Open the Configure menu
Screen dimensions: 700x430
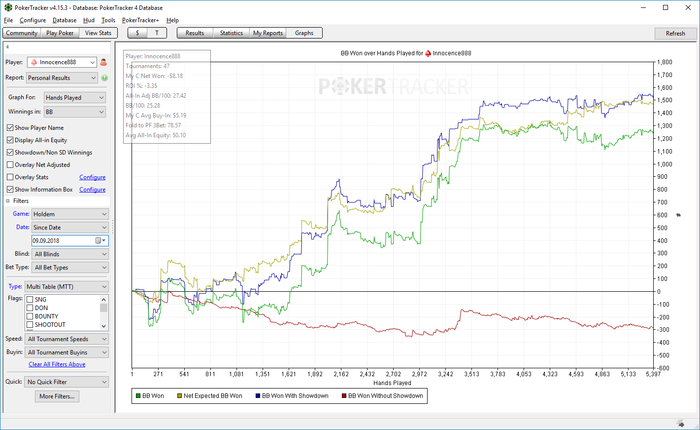click(33, 20)
